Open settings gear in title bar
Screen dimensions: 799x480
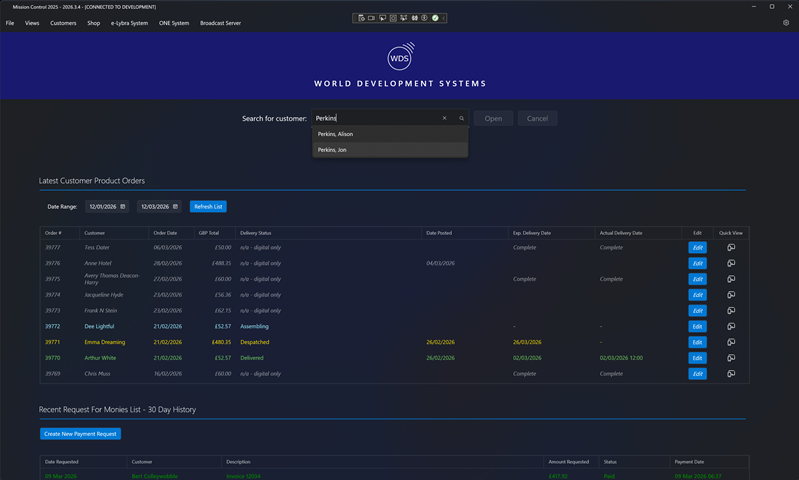click(x=786, y=22)
